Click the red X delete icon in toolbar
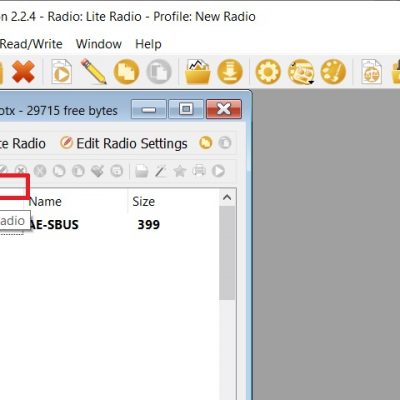Screen dimensions: 400x400 coord(23,72)
